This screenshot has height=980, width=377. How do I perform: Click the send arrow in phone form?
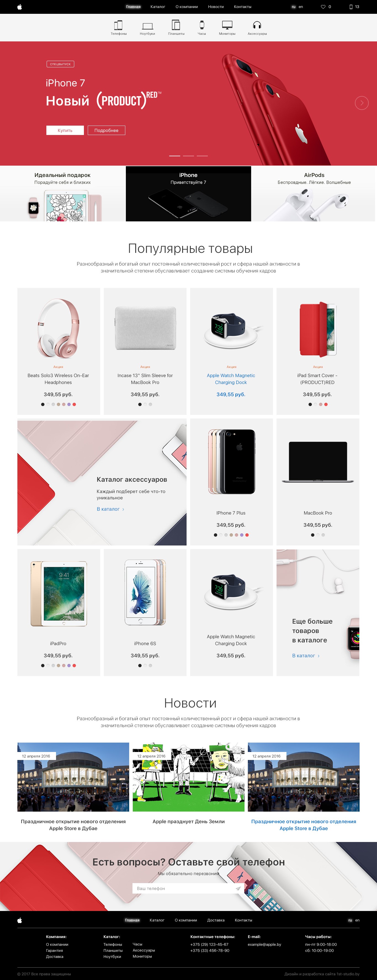238,888
